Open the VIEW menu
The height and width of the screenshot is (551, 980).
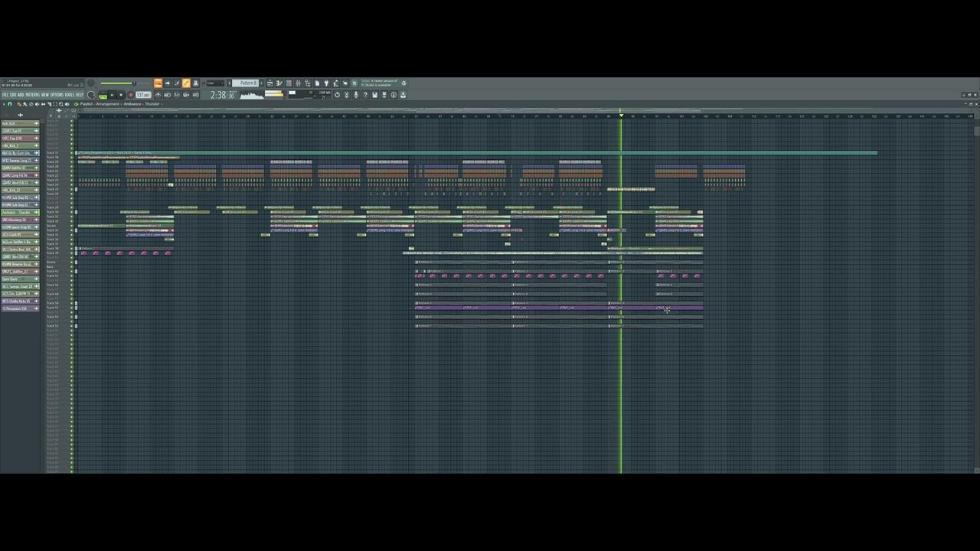(x=45, y=95)
